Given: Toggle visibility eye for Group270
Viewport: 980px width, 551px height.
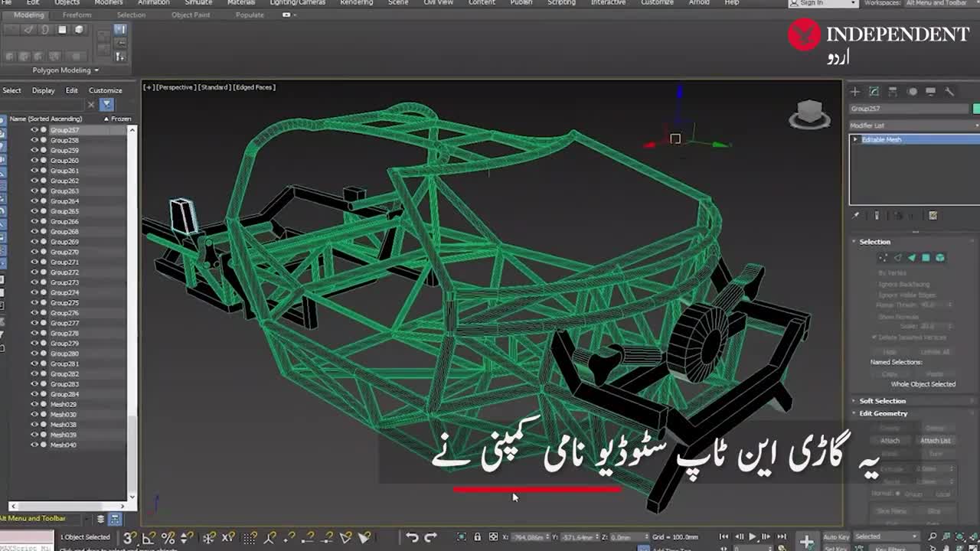Looking at the screenshot, I should click(34, 252).
